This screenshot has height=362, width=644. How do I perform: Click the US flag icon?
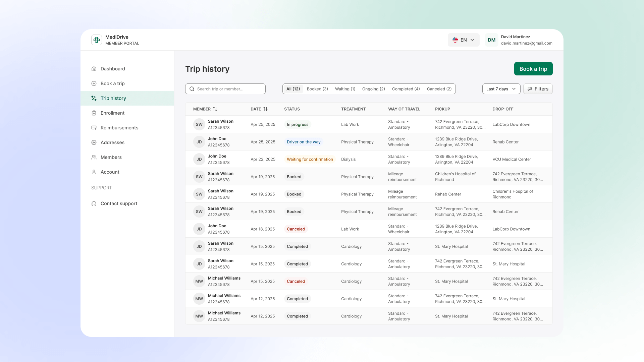click(x=455, y=40)
